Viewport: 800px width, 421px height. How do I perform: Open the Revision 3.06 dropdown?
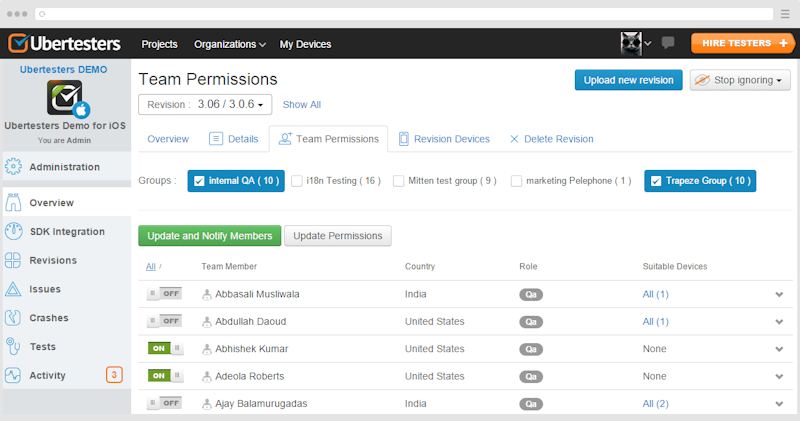tap(205, 104)
